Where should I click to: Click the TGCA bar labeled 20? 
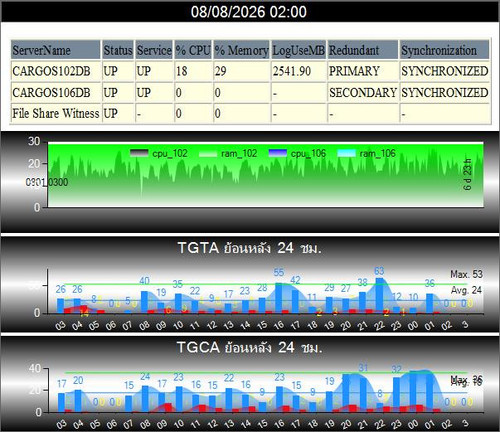point(78,401)
